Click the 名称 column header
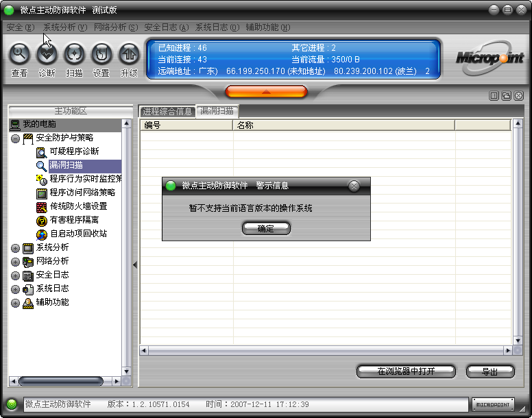Image resolution: width=532 pixels, height=418 pixels. point(343,125)
